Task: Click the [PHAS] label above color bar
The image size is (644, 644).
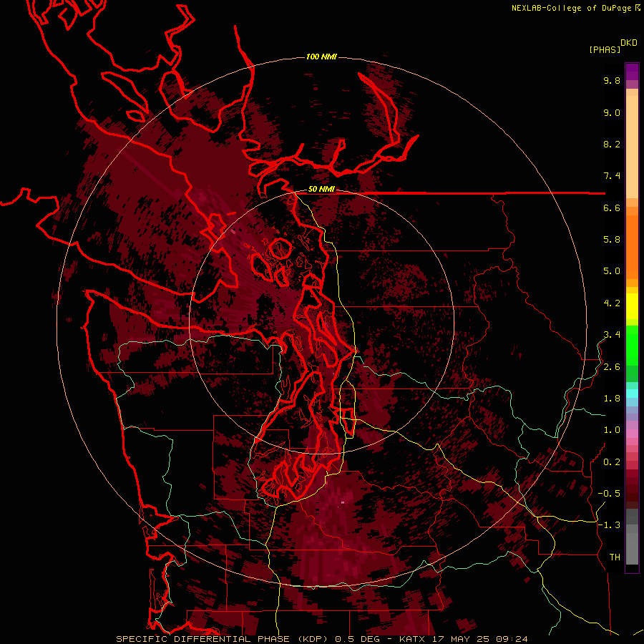Action: pos(605,49)
